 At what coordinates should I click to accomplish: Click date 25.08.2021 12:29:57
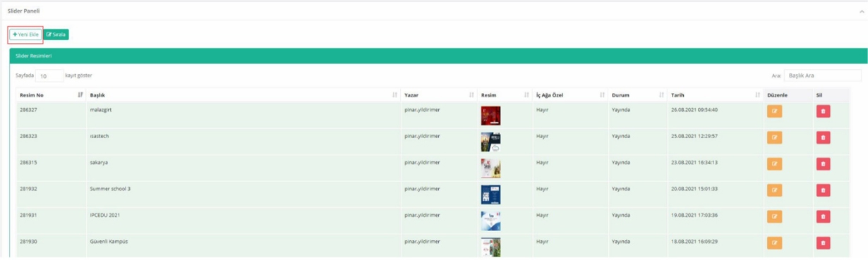pyautogui.click(x=694, y=136)
